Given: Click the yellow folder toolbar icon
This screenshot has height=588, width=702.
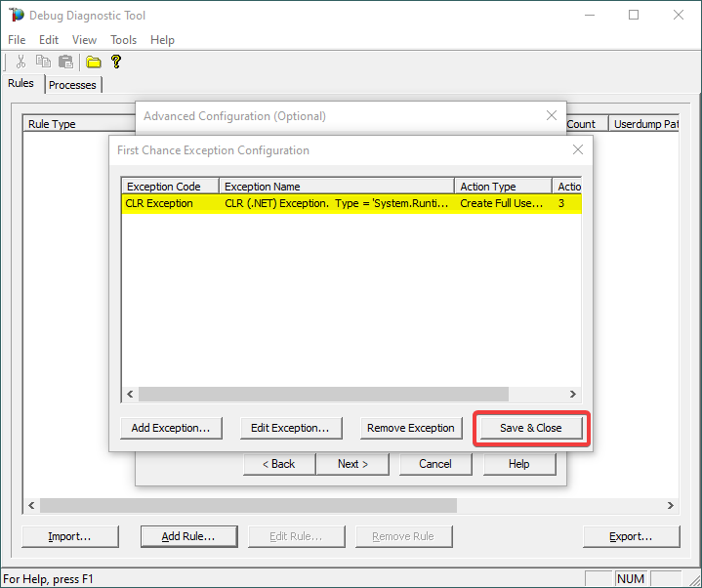Looking at the screenshot, I should coord(94,62).
